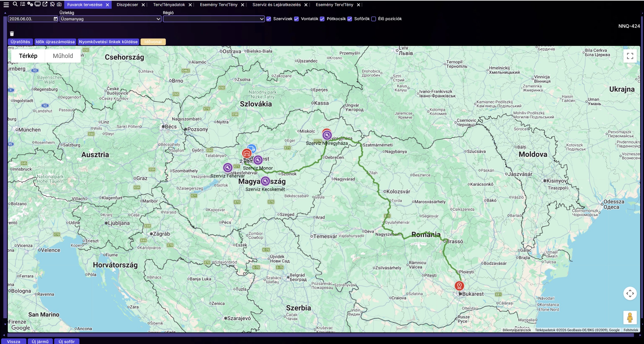Open the Feltételek terms link

[631, 330]
